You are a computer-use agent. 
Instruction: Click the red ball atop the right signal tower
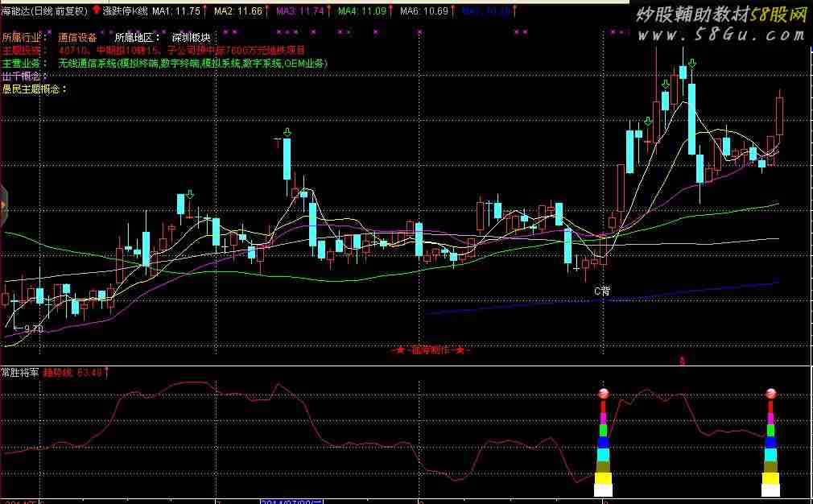coord(770,394)
